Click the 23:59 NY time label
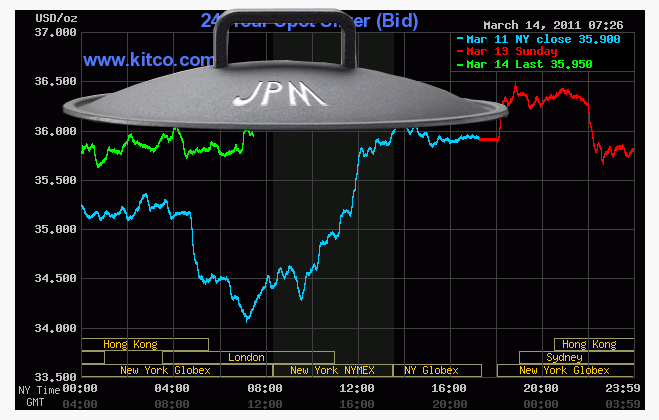 [x=623, y=388]
